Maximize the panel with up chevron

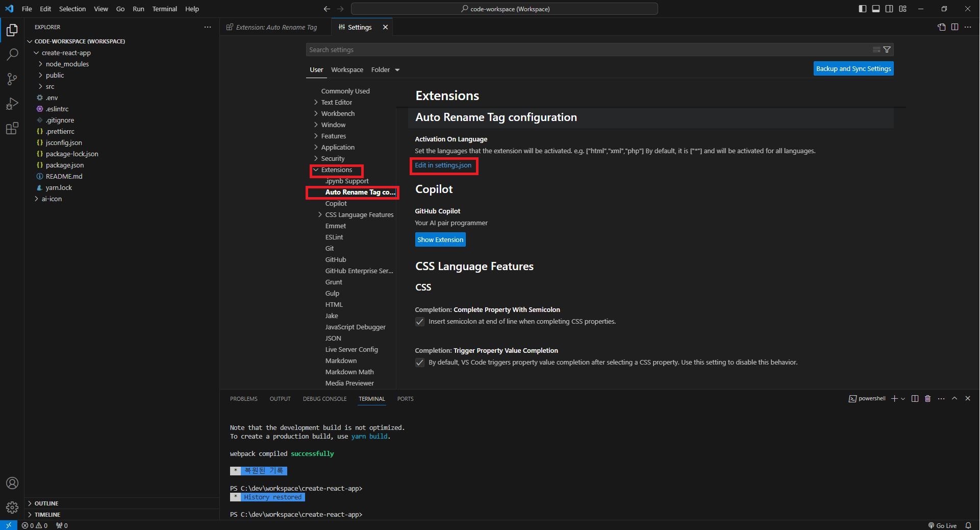954,398
